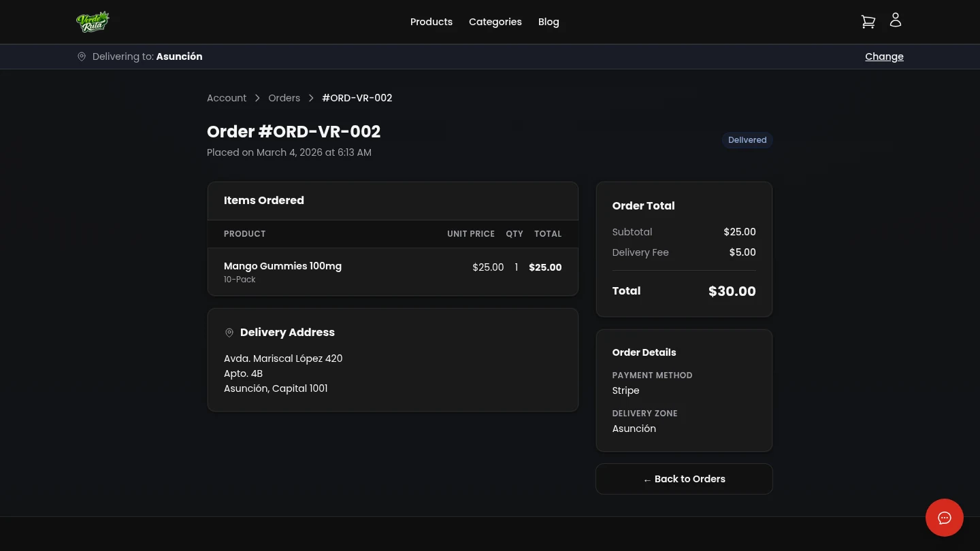Open the Products navigation item

431,22
